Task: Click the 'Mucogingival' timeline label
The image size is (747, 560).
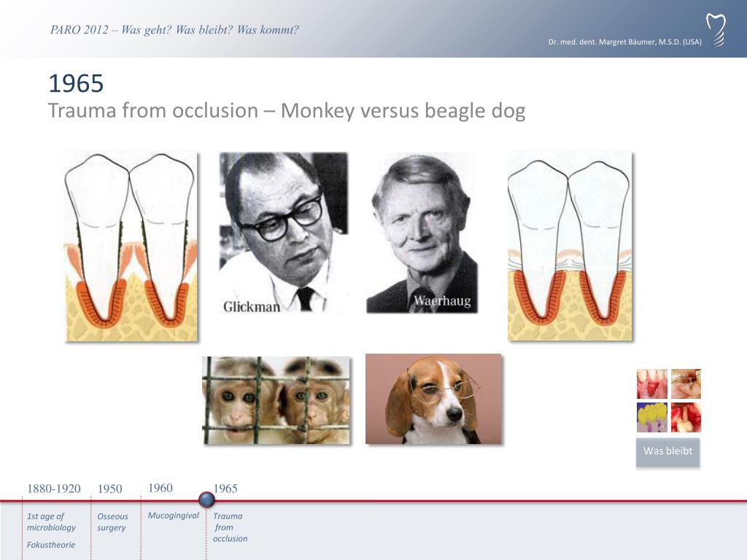Action: point(174,516)
